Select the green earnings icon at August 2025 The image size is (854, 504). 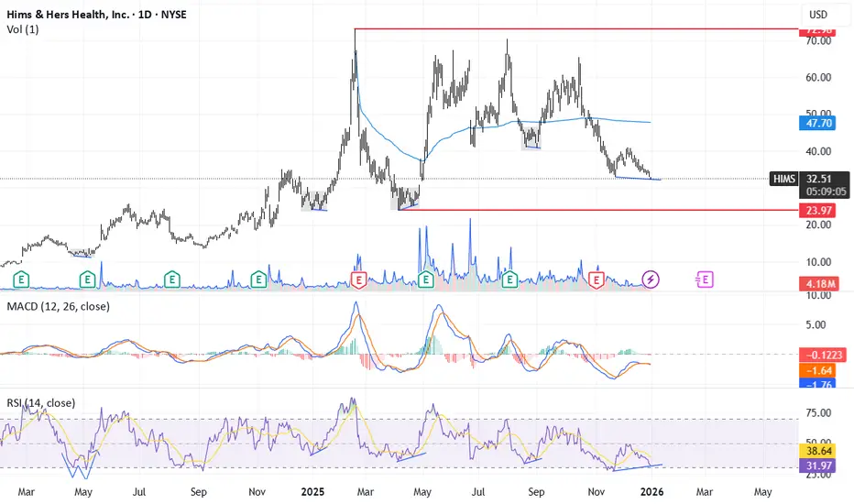[x=509, y=280]
